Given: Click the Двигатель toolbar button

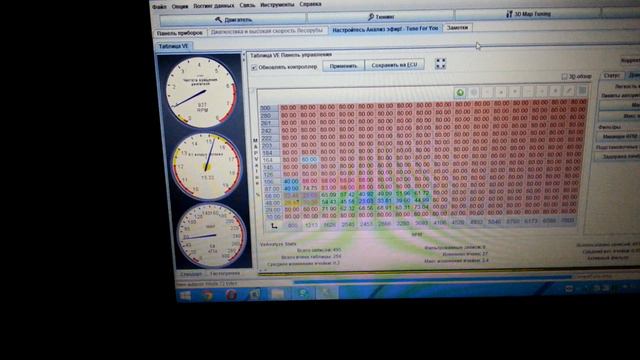Looking at the screenshot, I should click(233, 19).
